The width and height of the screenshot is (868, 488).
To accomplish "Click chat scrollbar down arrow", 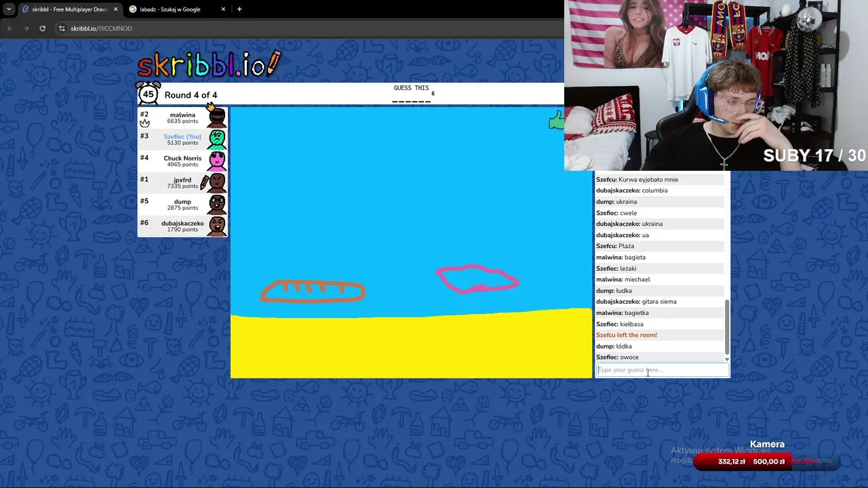I will click(727, 359).
